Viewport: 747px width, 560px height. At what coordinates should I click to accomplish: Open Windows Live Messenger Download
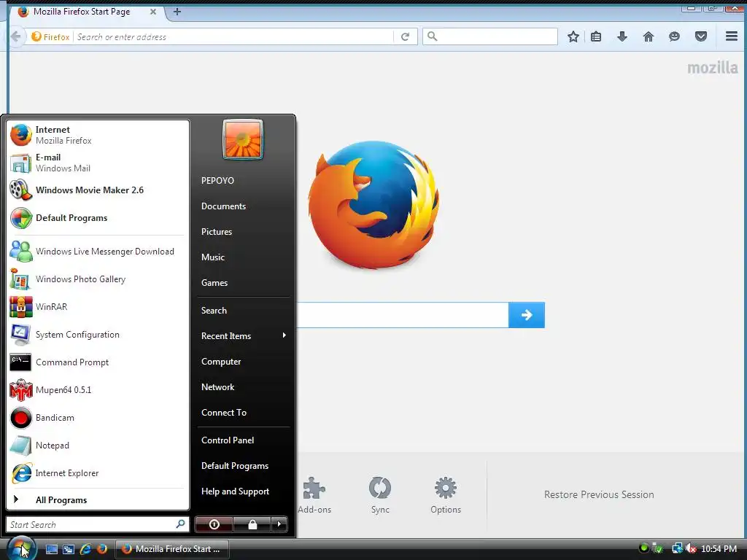pyautogui.click(x=97, y=252)
